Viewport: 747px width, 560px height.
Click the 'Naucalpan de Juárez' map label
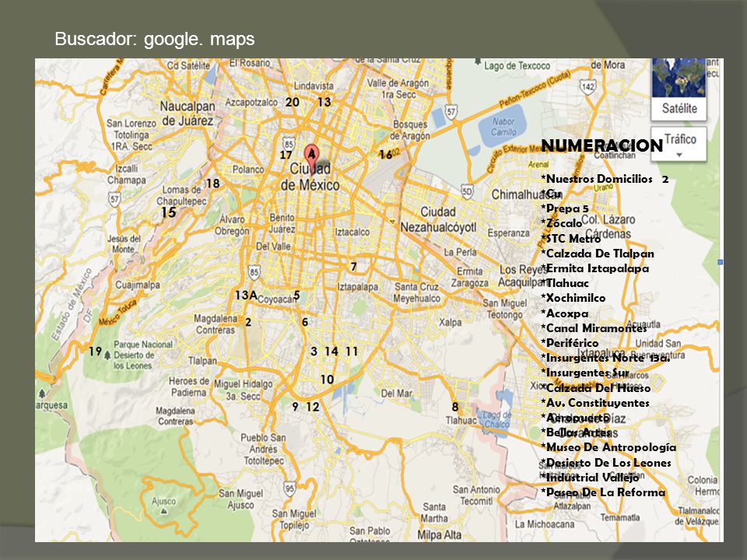click(x=188, y=114)
